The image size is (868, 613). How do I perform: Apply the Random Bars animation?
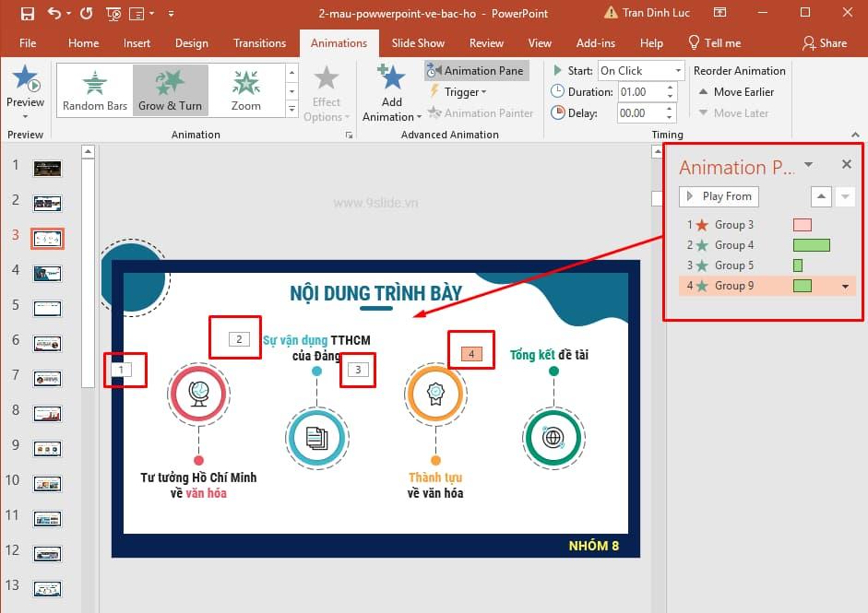click(x=94, y=89)
